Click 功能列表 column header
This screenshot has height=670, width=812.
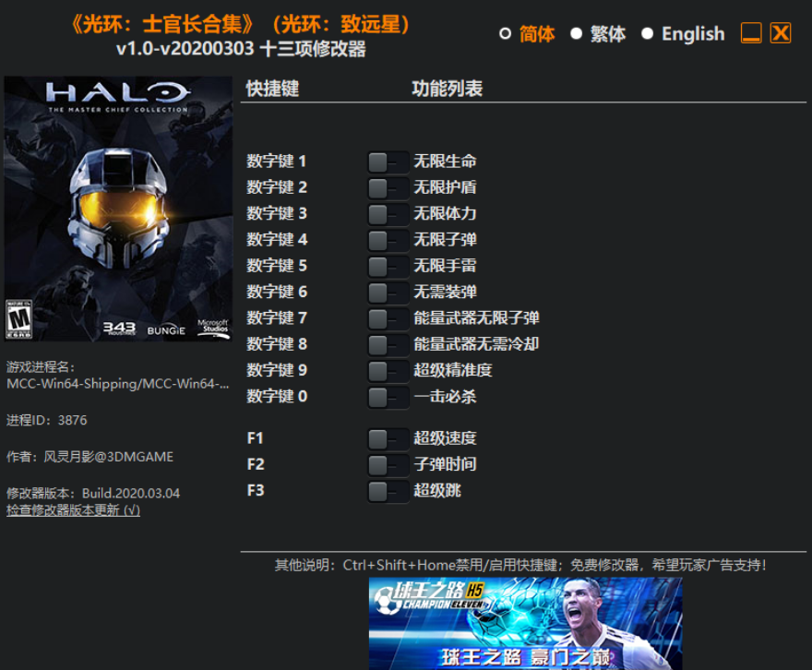coord(447,89)
